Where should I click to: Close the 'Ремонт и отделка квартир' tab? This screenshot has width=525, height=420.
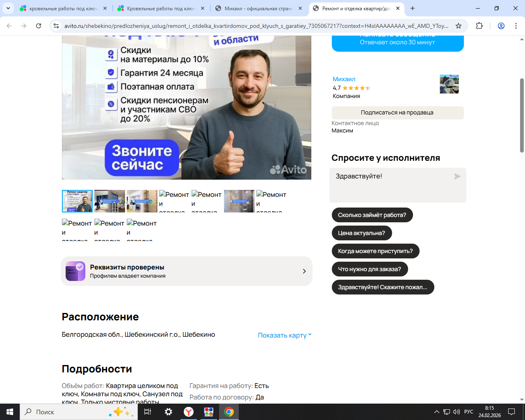(x=398, y=8)
